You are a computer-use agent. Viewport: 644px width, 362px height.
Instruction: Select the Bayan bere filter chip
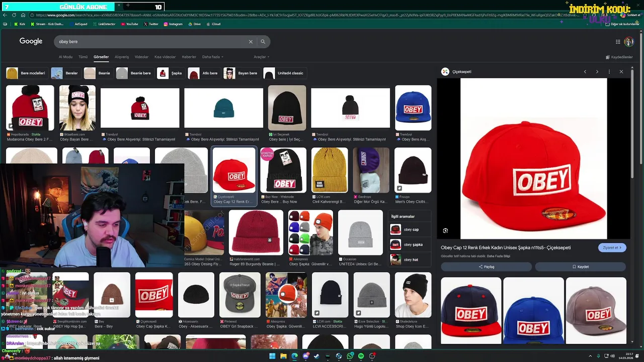tap(241, 73)
